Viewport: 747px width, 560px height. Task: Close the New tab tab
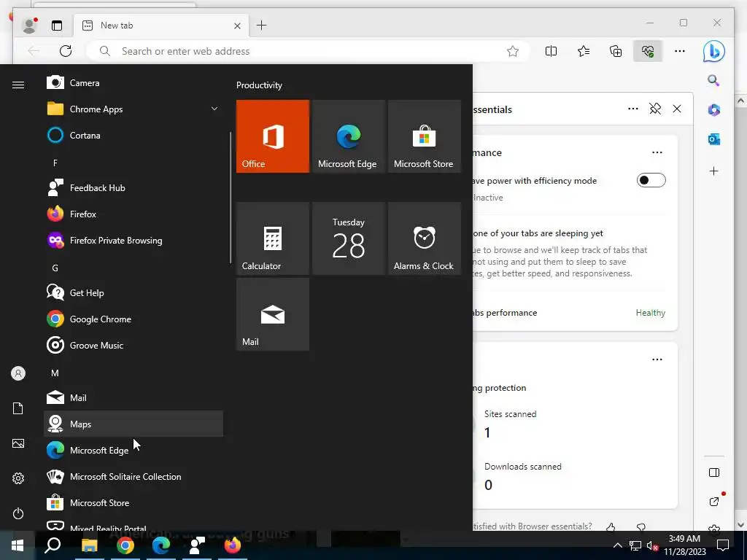click(x=237, y=26)
